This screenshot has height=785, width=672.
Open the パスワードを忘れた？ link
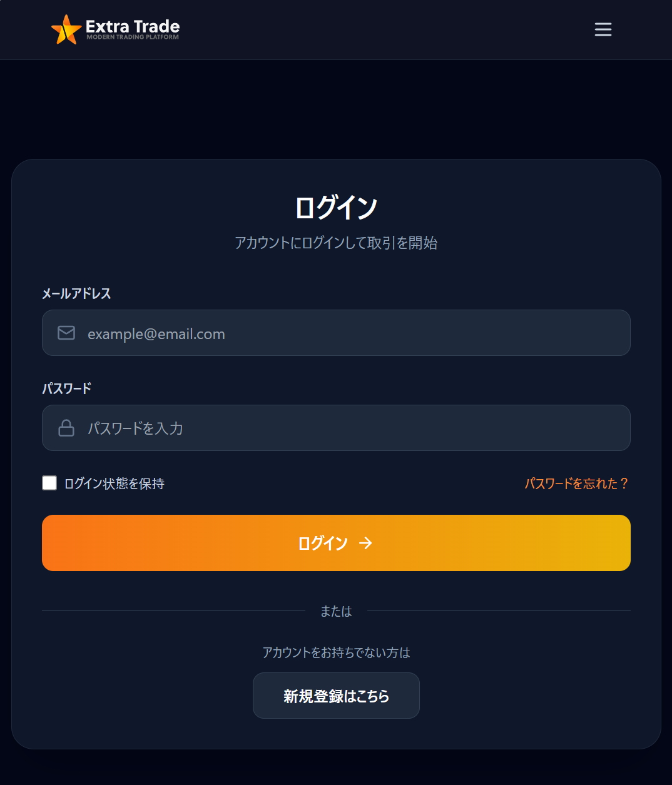click(576, 484)
